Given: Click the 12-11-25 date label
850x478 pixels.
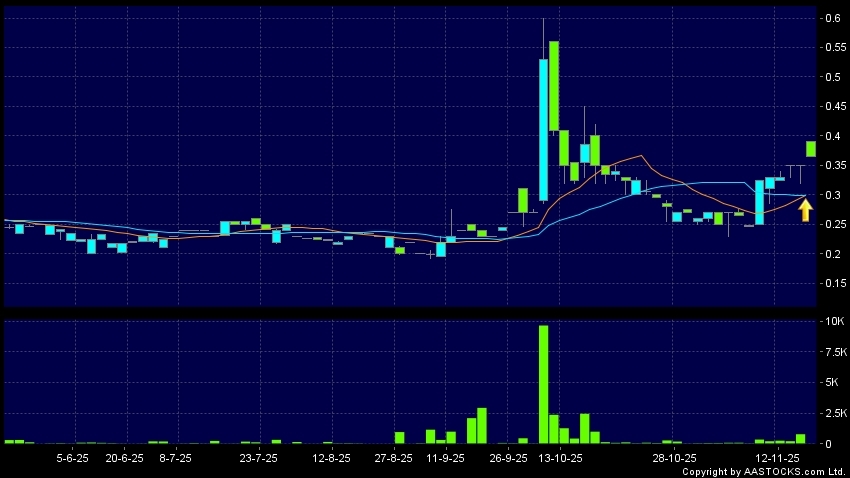Looking at the screenshot, I should point(774,457).
